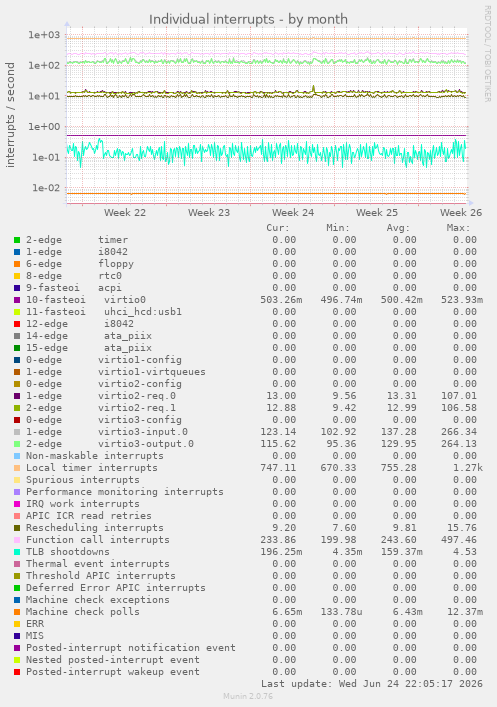Click the legend label uhci_hcd:usb1
This screenshot has height=707, width=497.
143,312
